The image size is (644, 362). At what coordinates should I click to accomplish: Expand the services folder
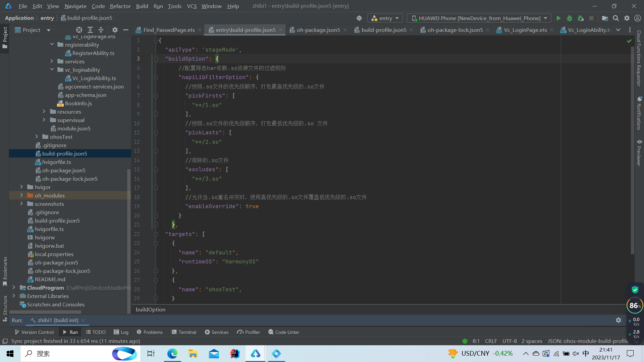[x=52, y=61]
